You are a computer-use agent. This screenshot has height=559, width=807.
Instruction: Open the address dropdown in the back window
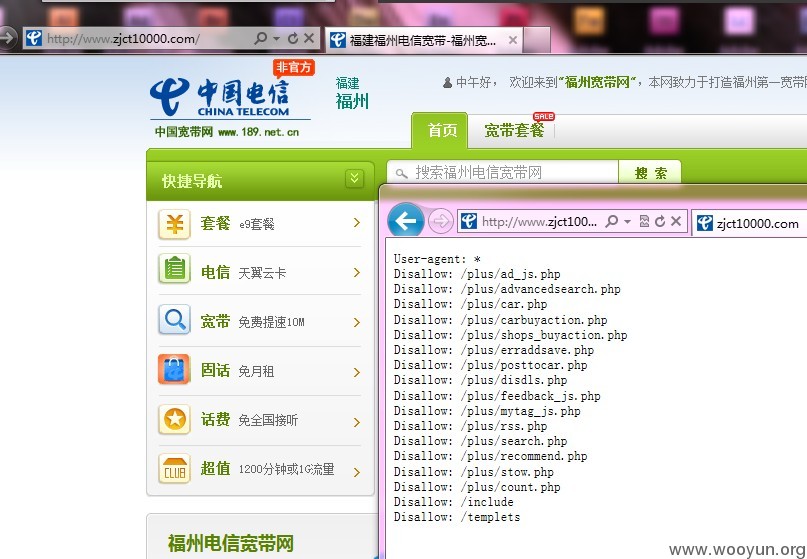click(276, 39)
